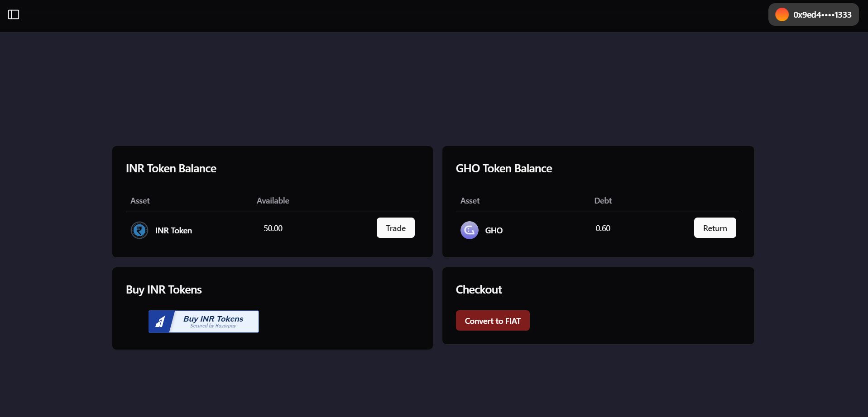
Task: Click the orange wallet avatar icon
Action: [x=782, y=14]
